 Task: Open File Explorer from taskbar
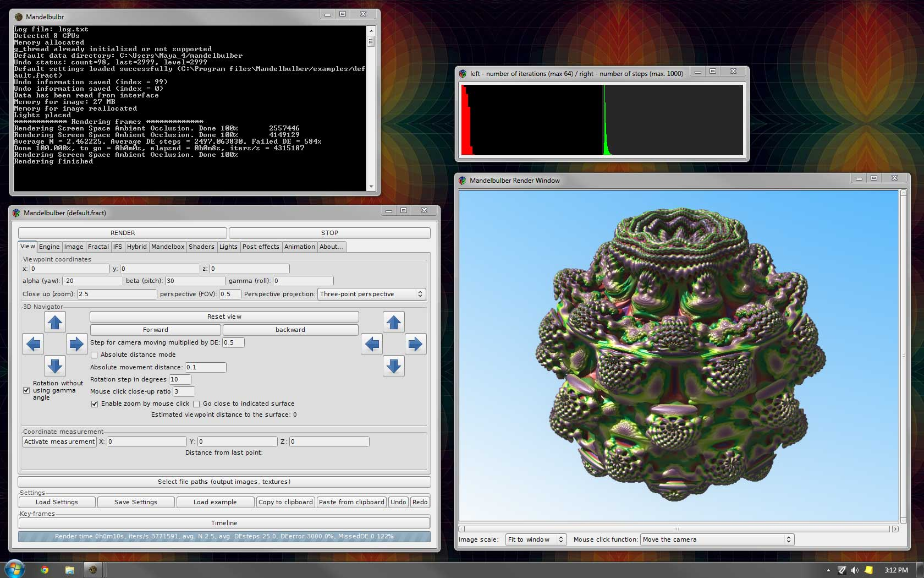coord(69,570)
